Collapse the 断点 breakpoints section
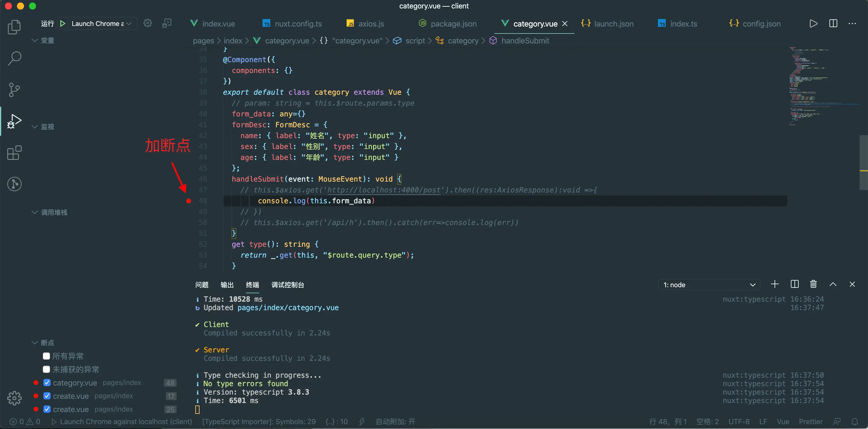 click(x=35, y=343)
